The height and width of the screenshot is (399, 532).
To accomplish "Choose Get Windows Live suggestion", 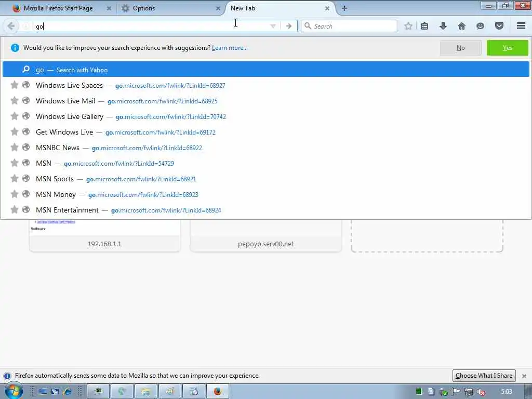I will (x=265, y=132).
